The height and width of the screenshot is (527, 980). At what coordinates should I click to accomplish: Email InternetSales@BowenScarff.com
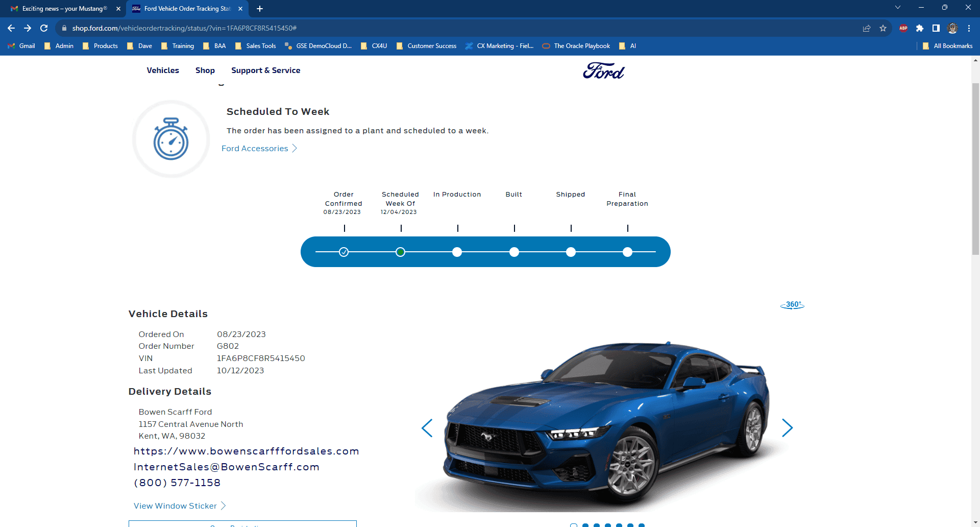point(227,467)
